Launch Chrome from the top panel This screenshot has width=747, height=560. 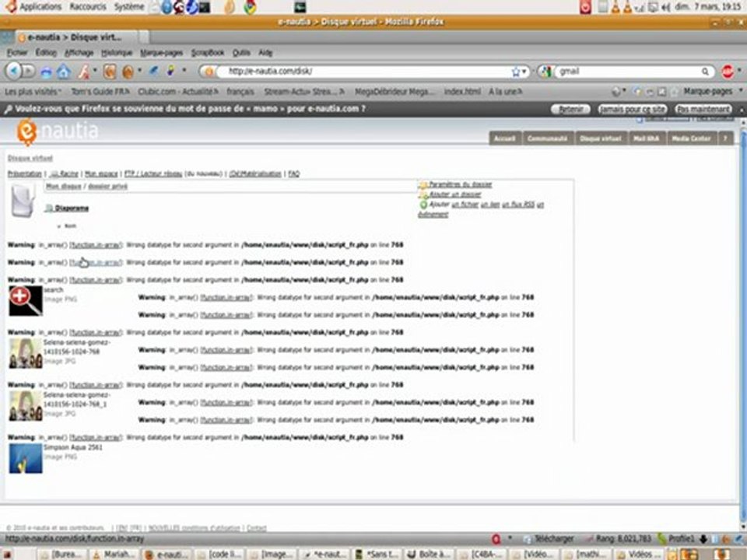tap(250, 7)
